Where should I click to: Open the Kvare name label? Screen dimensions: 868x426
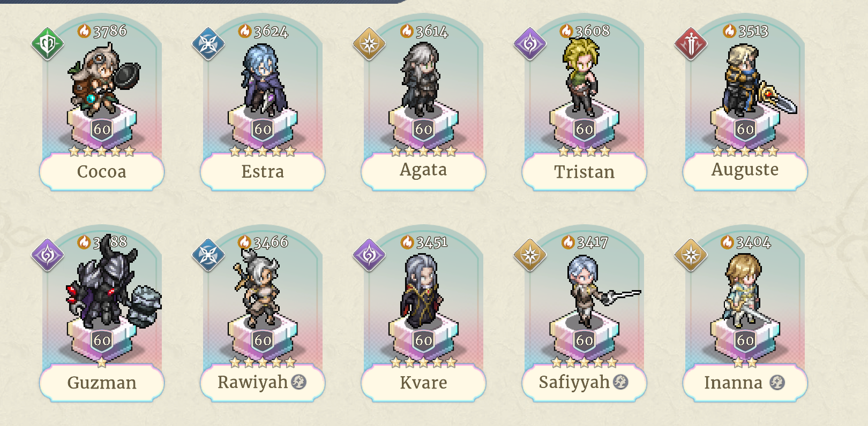point(423,383)
